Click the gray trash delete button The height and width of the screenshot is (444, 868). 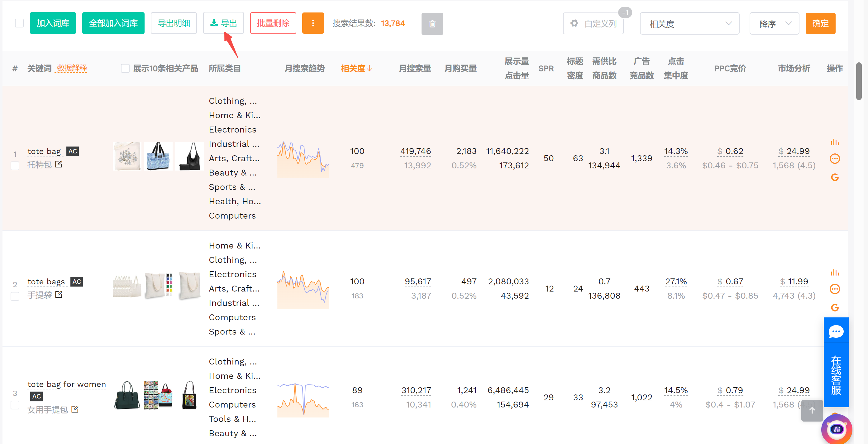pos(432,24)
